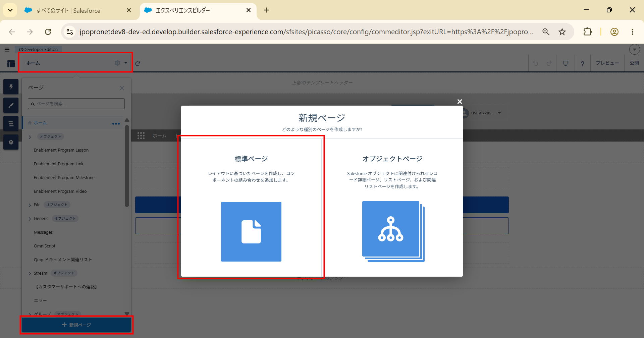
Task: Expand the Stream object group
Action: pos(30,273)
